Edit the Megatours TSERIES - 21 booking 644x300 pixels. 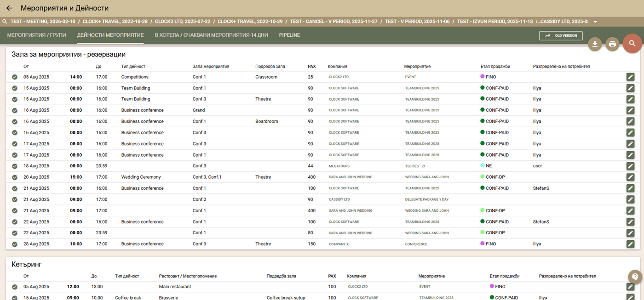click(630, 166)
